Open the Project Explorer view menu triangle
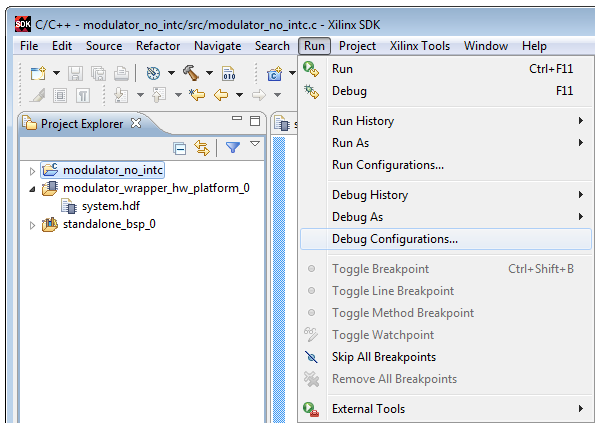Viewport: 601px width, 428px height. [255, 144]
